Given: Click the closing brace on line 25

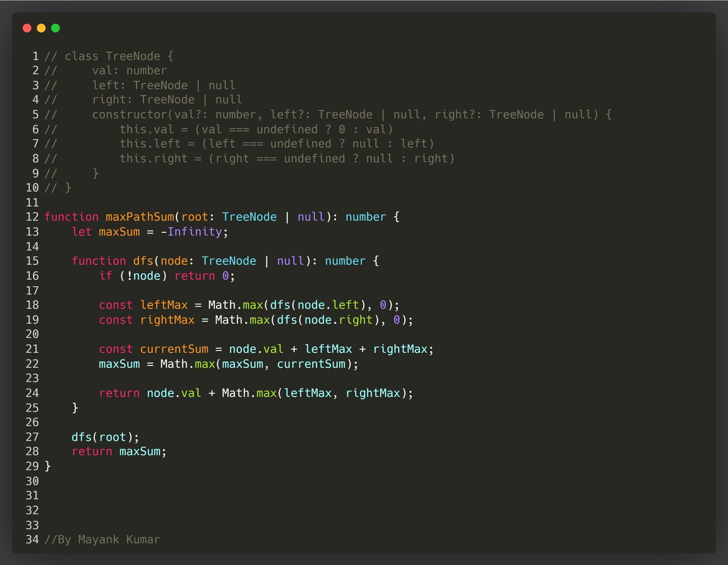Looking at the screenshot, I should click(x=75, y=407).
